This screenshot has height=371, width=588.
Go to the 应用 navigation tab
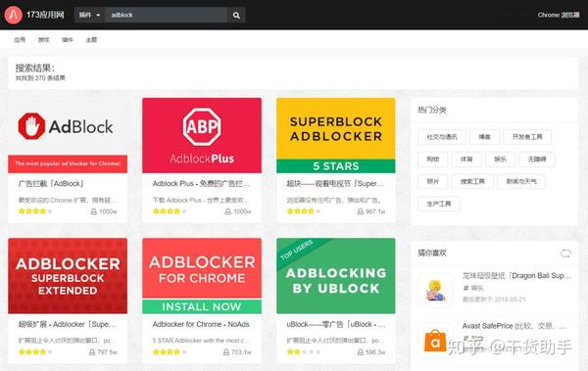tap(20, 40)
